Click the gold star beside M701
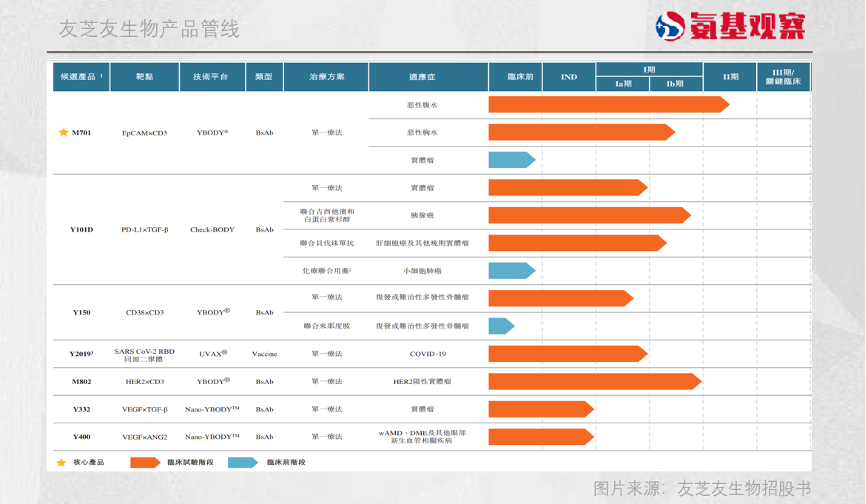 [x=63, y=132]
